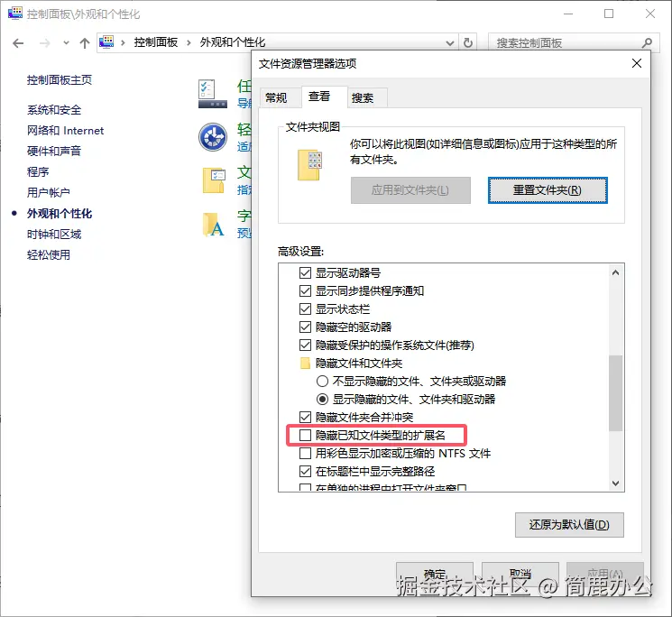Image resolution: width=672 pixels, height=617 pixels.
Task: Open recent locations dropdown chevron
Action: click(x=66, y=43)
